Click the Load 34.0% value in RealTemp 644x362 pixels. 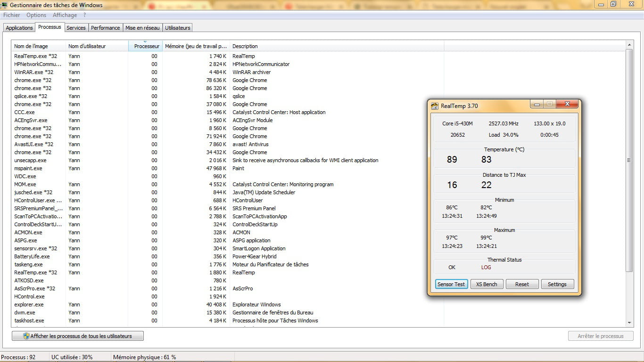(504, 135)
